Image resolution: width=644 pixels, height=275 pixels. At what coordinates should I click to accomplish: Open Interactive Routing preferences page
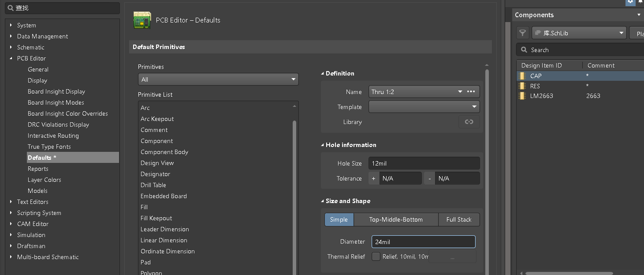pyautogui.click(x=53, y=136)
